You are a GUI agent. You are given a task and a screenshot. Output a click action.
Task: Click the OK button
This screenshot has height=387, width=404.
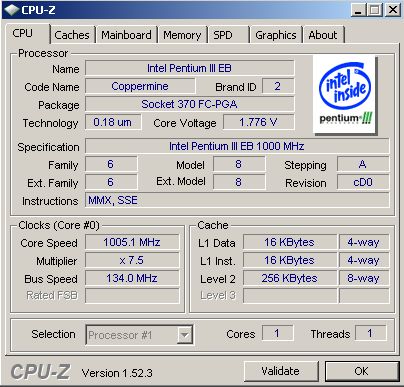coord(362,371)
